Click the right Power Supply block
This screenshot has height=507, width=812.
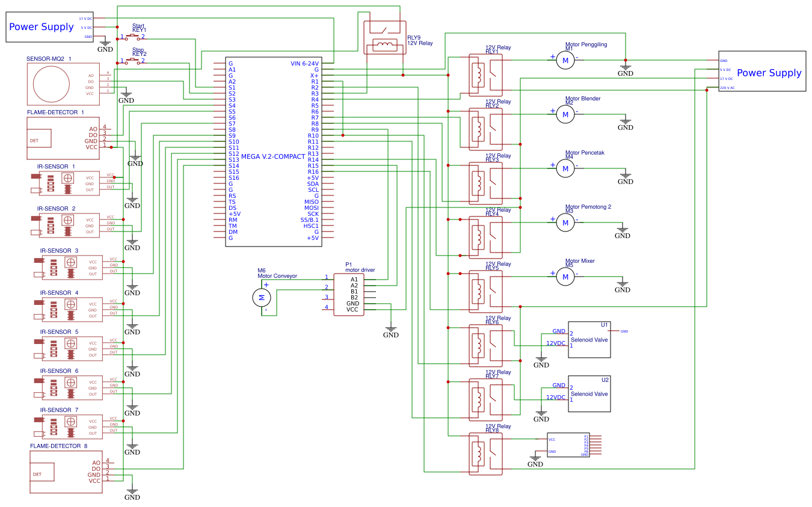[x=762, y=71]
